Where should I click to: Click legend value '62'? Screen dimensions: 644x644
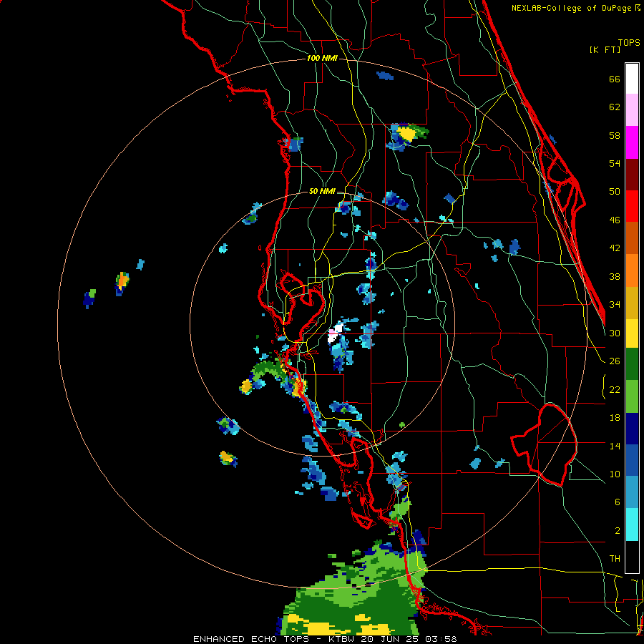point(615,107)
